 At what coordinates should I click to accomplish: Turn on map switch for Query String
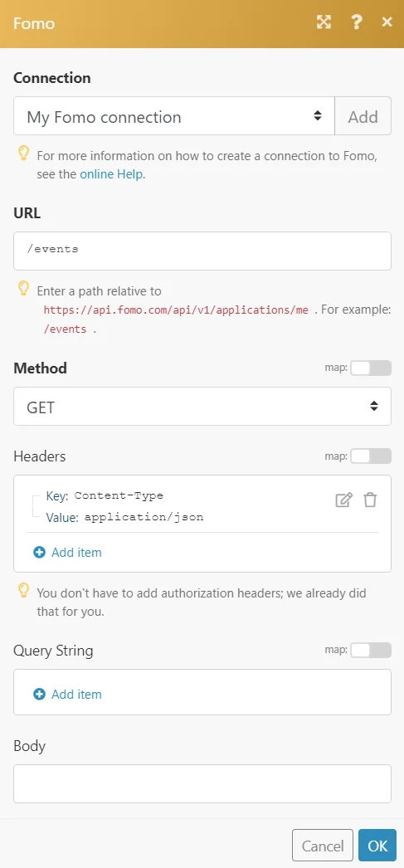tap(371, 651)
